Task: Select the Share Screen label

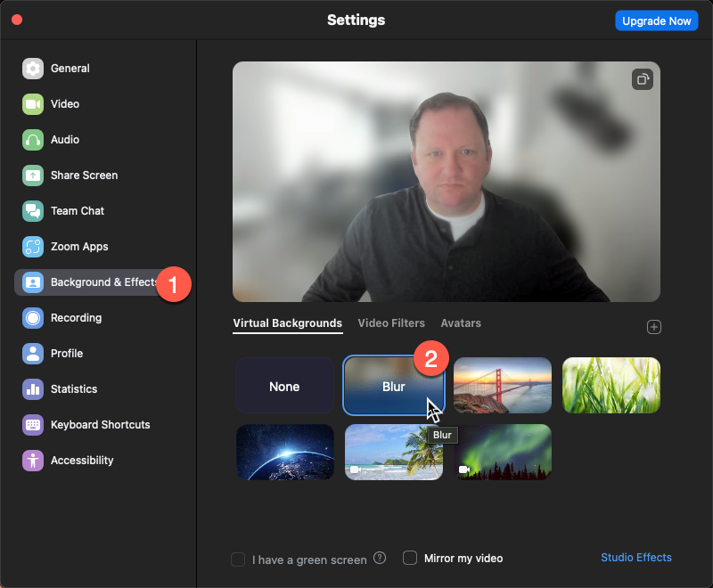Action: (x=84, y=176)
